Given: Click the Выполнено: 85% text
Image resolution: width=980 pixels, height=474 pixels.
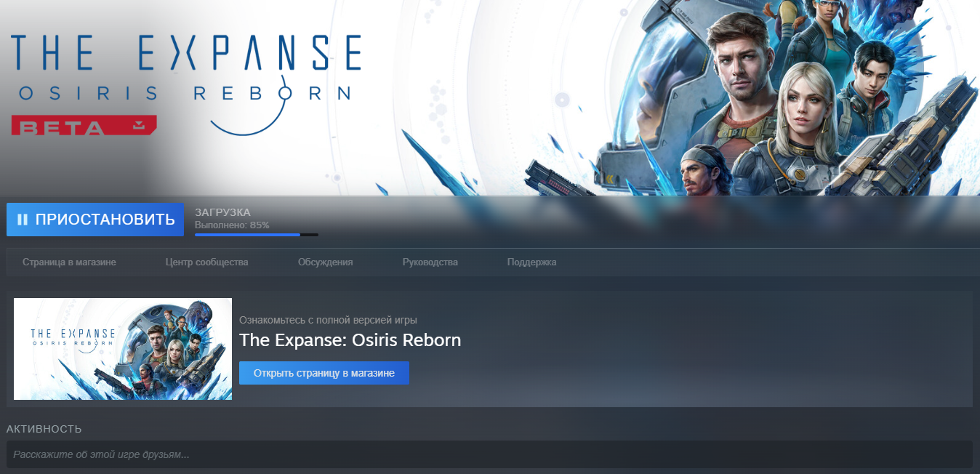Looking at the screenshot, I should coord(232,225).
